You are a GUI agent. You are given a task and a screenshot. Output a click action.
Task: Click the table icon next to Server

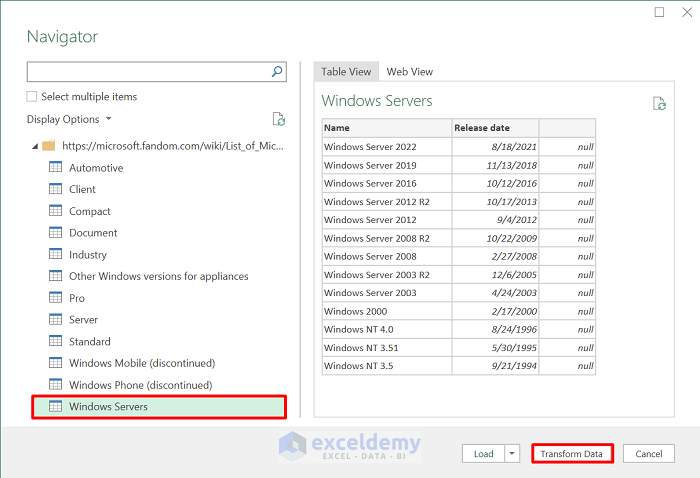55,320
